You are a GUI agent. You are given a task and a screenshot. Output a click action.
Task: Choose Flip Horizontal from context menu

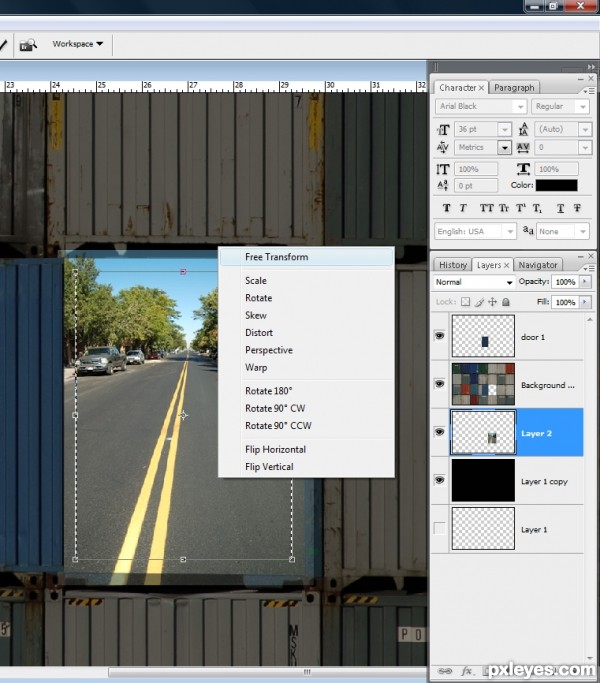point(307,450)
